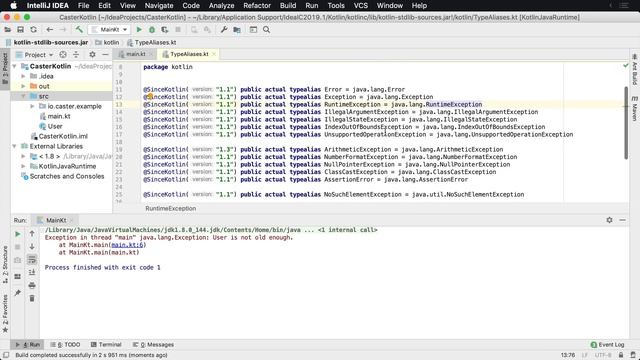
Task: Open the 6: TODO tool window
Action: pos(65,344)
